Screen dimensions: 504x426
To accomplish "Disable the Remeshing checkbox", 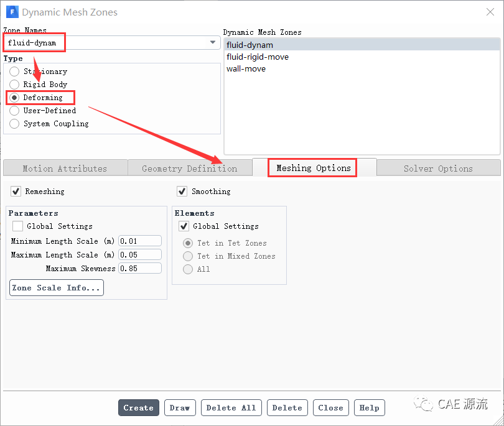I will (x=16, y=192).
